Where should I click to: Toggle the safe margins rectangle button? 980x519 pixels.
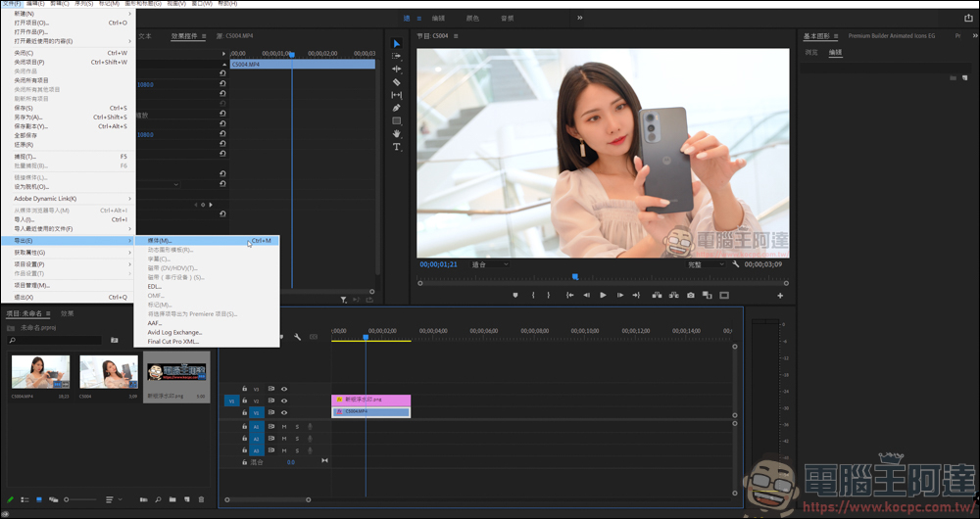[724, 296]
